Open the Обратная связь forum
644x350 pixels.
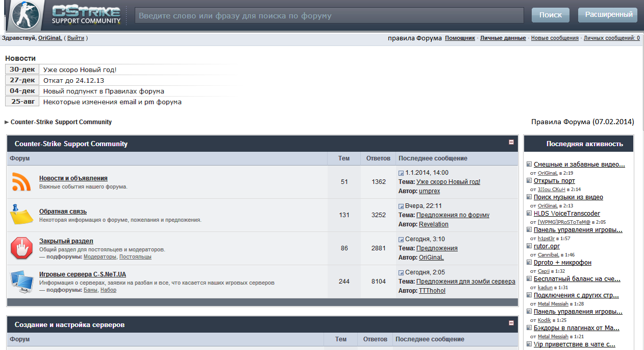pos(63,212)
